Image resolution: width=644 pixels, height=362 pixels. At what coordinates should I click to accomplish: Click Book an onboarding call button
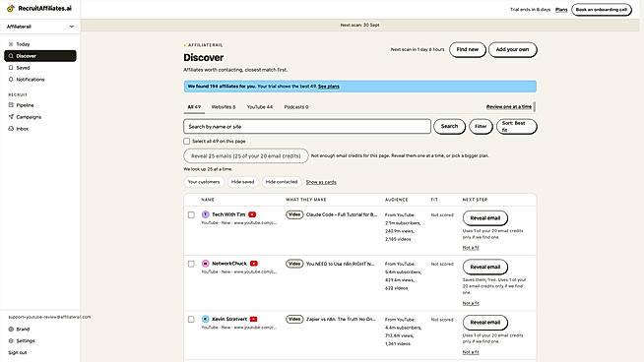coord(602,10)
